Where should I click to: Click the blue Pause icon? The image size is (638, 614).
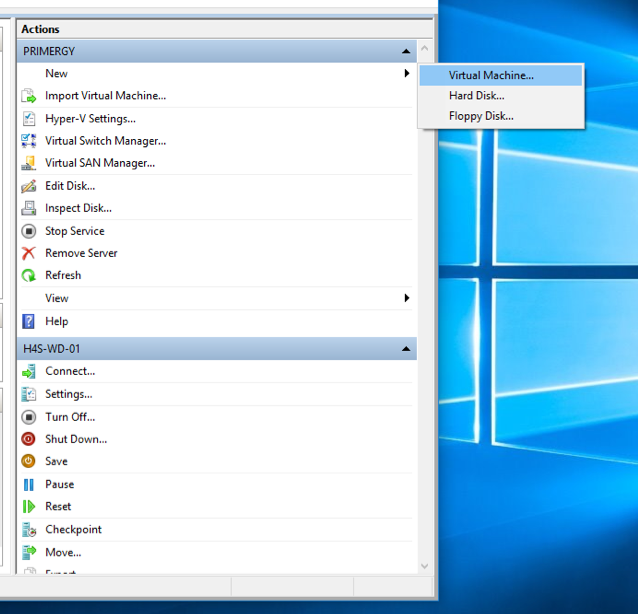28,485
